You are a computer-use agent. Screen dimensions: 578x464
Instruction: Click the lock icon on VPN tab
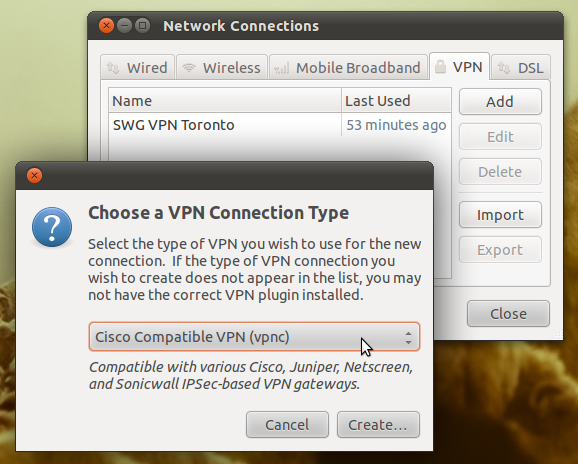coord(440,67)
